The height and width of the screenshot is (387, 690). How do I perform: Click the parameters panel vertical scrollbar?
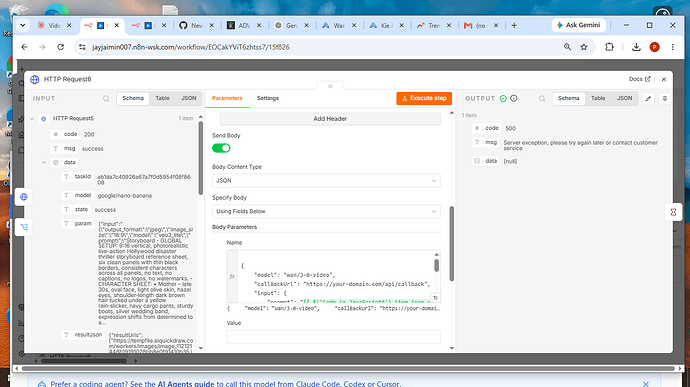click(x=451, y=243)
